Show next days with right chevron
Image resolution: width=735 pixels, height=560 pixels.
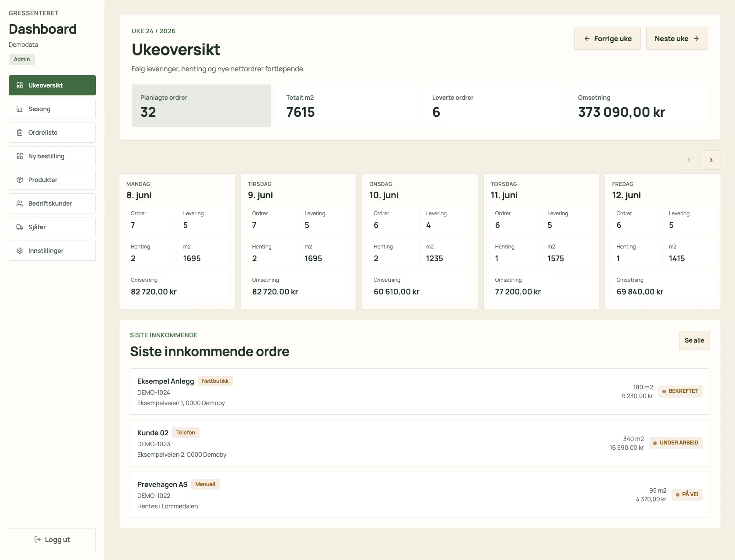(x=711, y=160)
